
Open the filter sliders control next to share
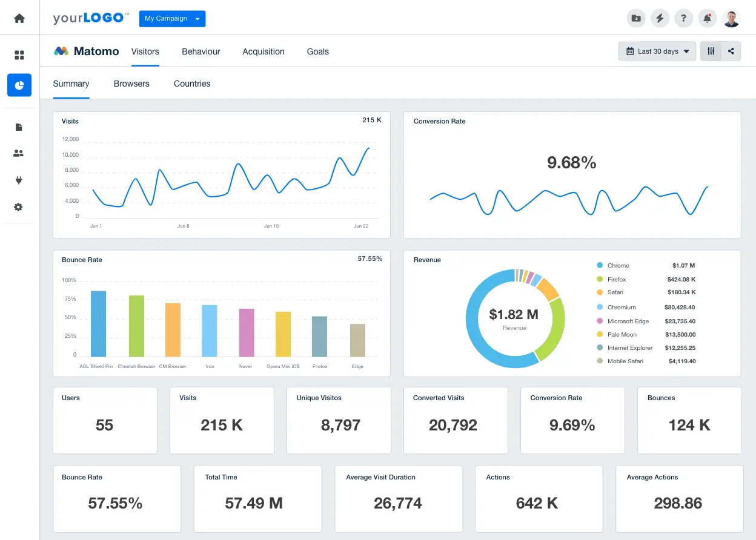710,51
